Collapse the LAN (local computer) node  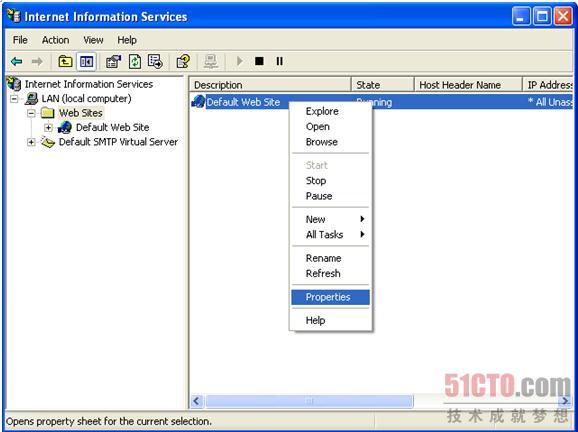click(x=14, y=99)
